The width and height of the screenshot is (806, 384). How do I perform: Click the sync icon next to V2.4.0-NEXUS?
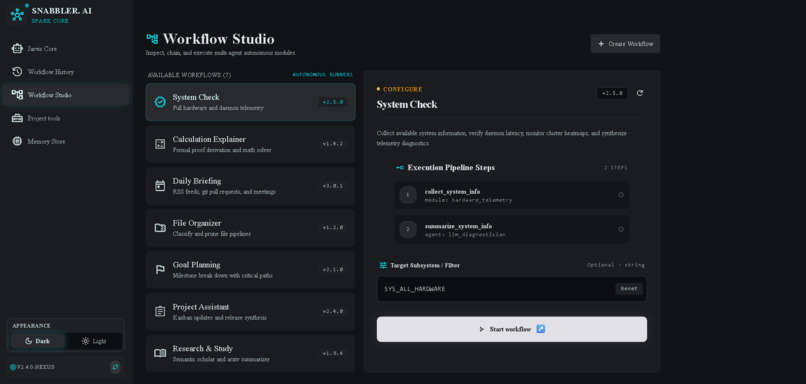pyautogui.click(x=115, y=367)
